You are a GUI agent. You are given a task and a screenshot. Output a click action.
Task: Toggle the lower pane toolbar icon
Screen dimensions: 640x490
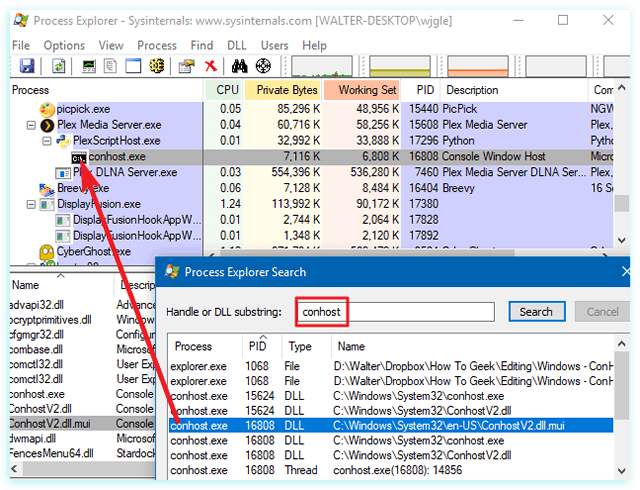(133, 66)
